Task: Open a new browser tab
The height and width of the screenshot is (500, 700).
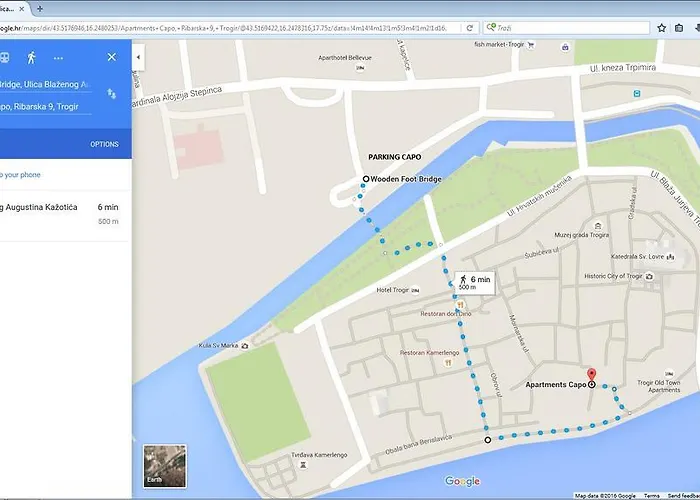Action: click(x=39, y=8)
